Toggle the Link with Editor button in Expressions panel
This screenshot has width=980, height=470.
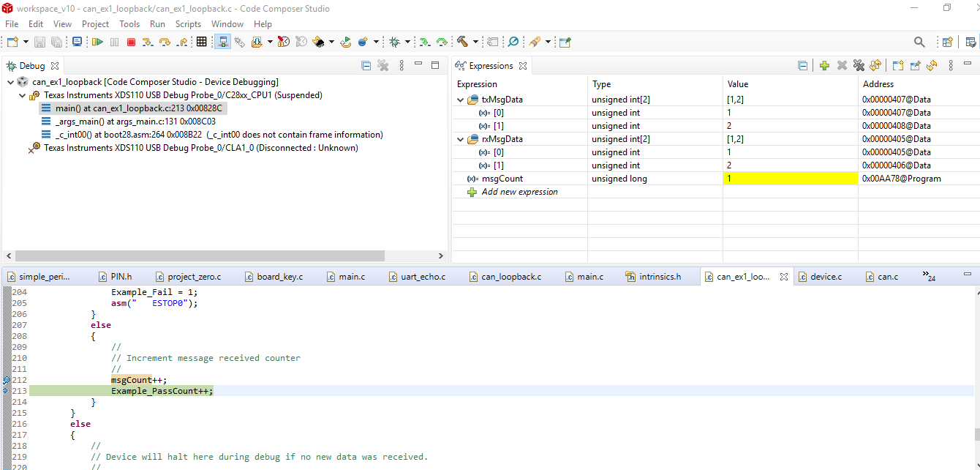(x=932, y=66)
